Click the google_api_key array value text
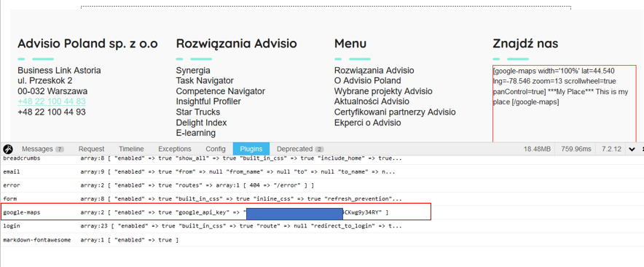Image resolution: width=644 pixels, height=267 pixels. pos(235,212)
